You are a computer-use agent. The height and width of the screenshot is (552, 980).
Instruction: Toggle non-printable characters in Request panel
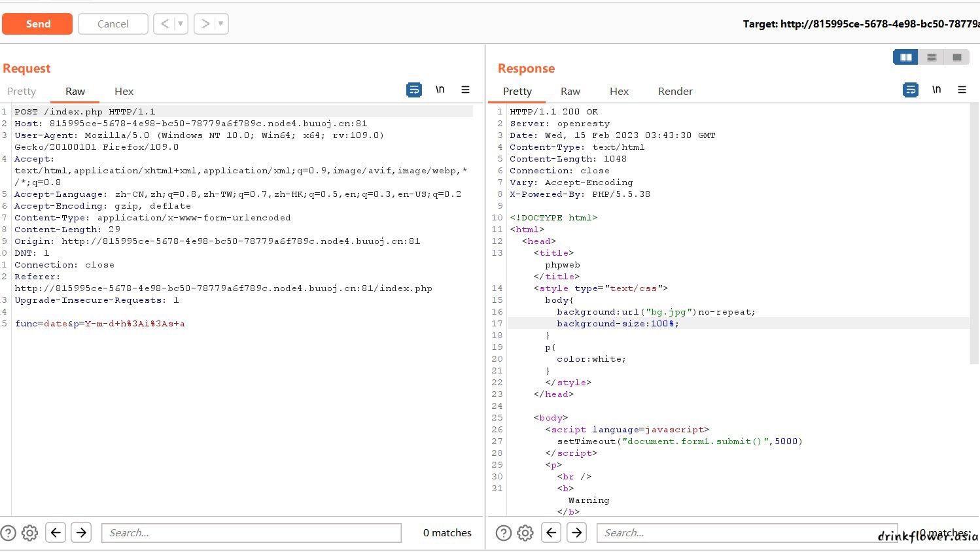point(440,90)
